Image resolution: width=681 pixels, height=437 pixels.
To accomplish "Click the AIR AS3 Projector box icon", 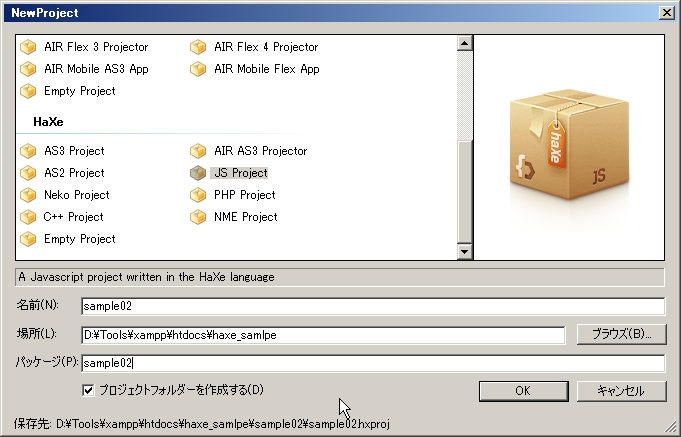I will (x=198, y=151).
